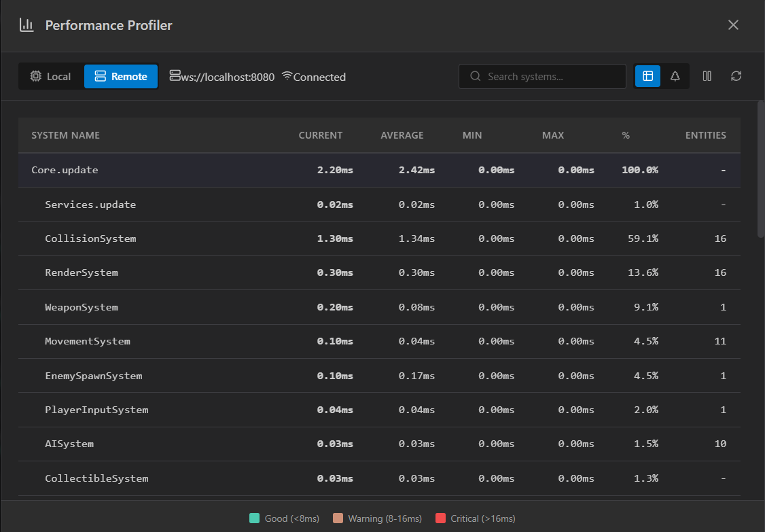765x532 pixels.
Task: Pause the profiler updates
Action: [707, 76]
